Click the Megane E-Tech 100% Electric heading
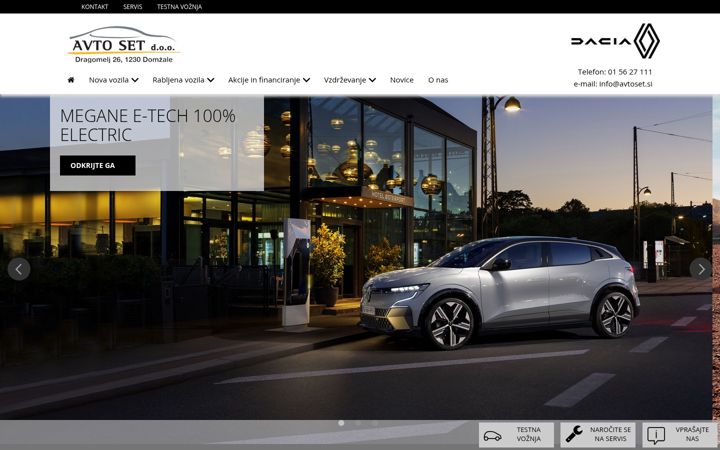 (x=148, y=125)
